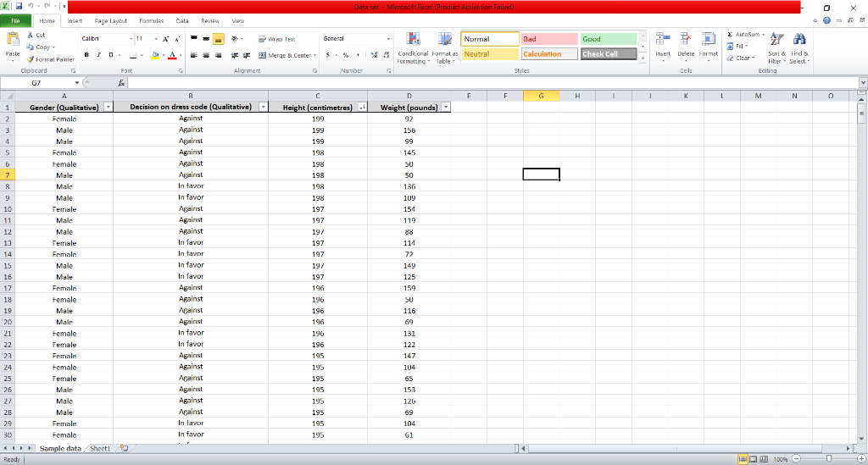Apply Comma Style number format
The image size is (868, 465).
click(x=358, y=55)
